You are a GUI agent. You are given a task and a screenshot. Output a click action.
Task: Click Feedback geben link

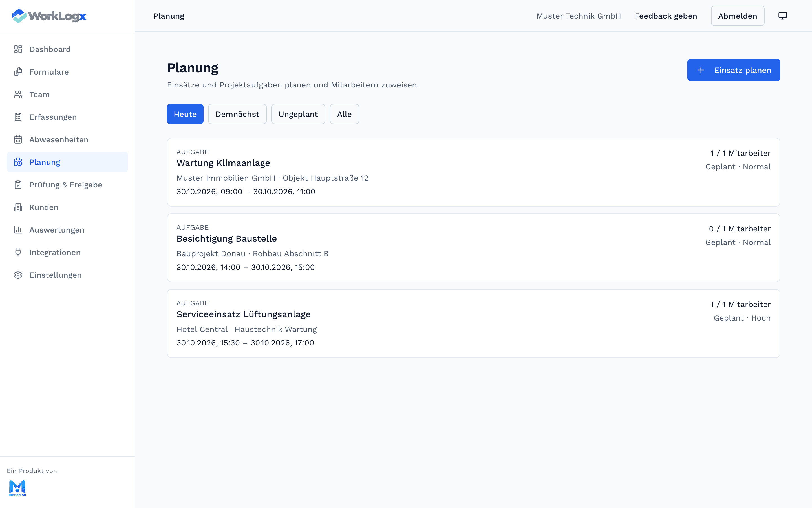pyautogui.click(x=666, y=16)
